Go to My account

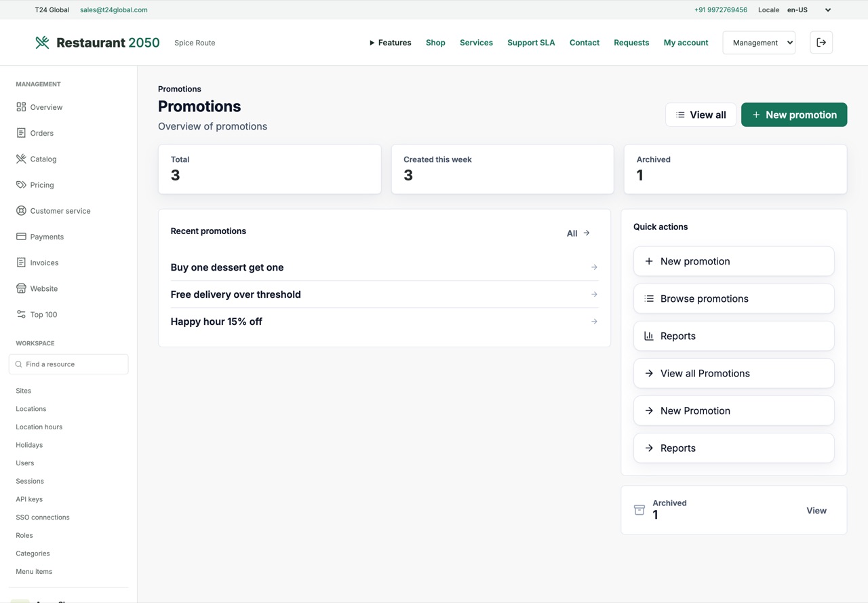pyautogui.click(x=686, y=43)
